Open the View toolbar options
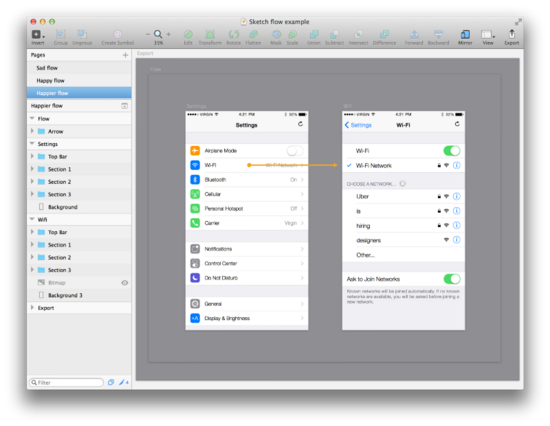This screenshot has width=550, height=426. pos(488,34)
